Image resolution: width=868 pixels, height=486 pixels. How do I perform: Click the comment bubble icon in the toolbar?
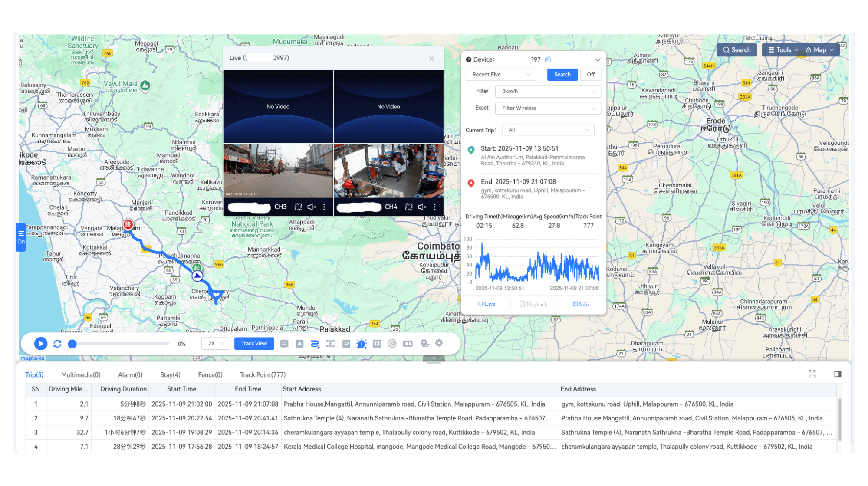285,343
